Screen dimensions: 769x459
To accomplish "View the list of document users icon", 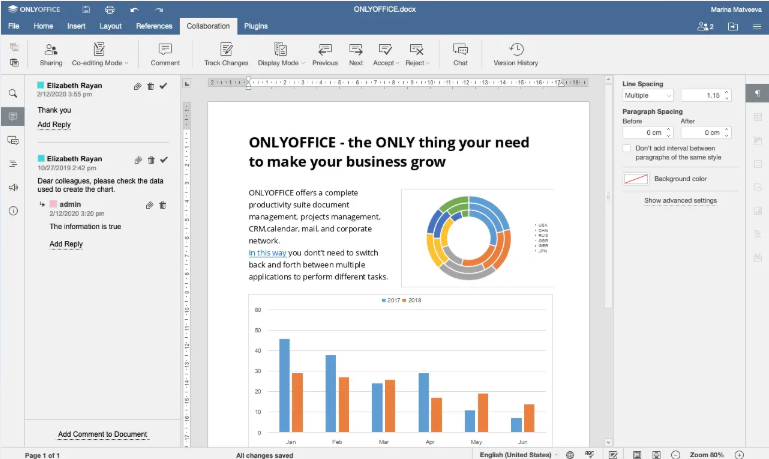I will 705,26.
